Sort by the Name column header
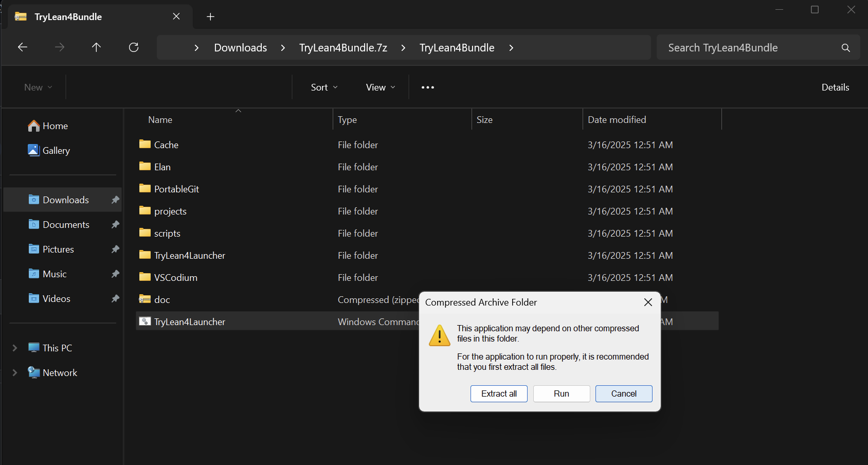Viewport: 868px width, 465px height. click(x=160, y=120)
